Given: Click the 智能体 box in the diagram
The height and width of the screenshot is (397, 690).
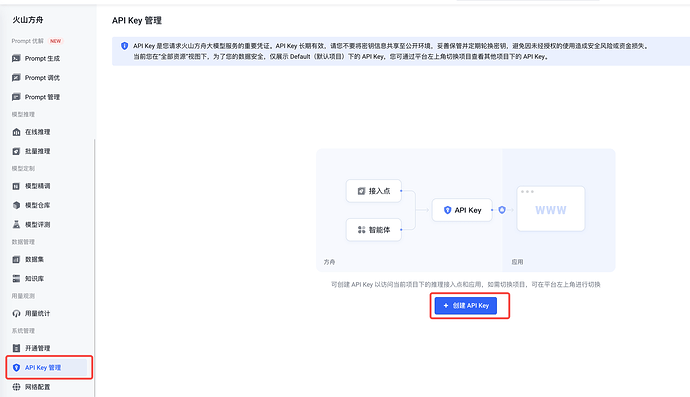Looking at the screenshot, I should coord(374,230).
